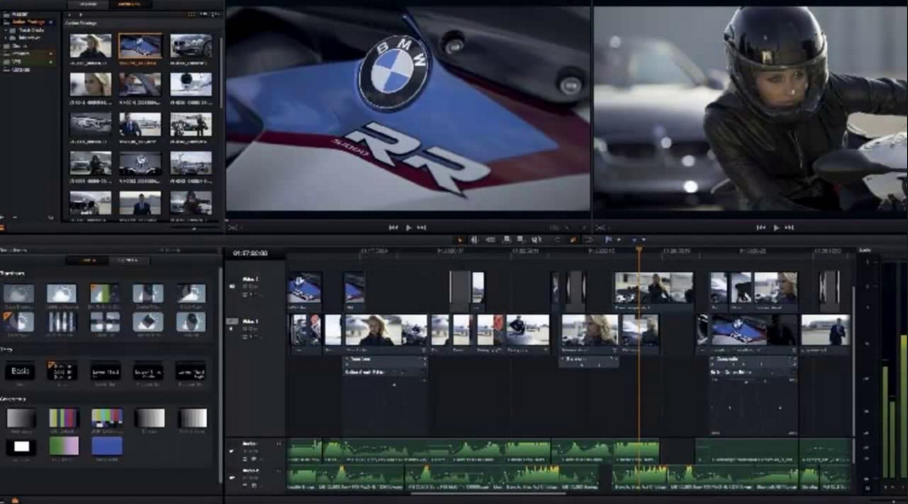The image size is (908, 504).
Task: Select the Basic title preset
Action: click(20, 371)
